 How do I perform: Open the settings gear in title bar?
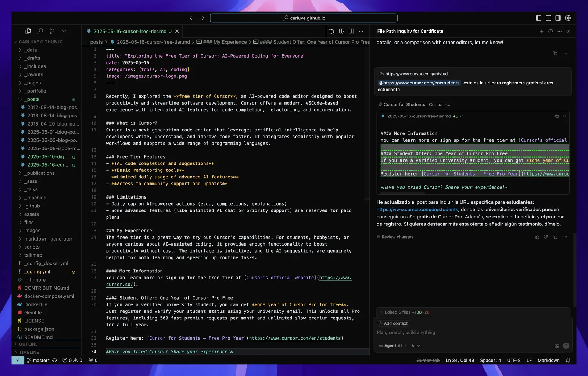pos(568,18)
